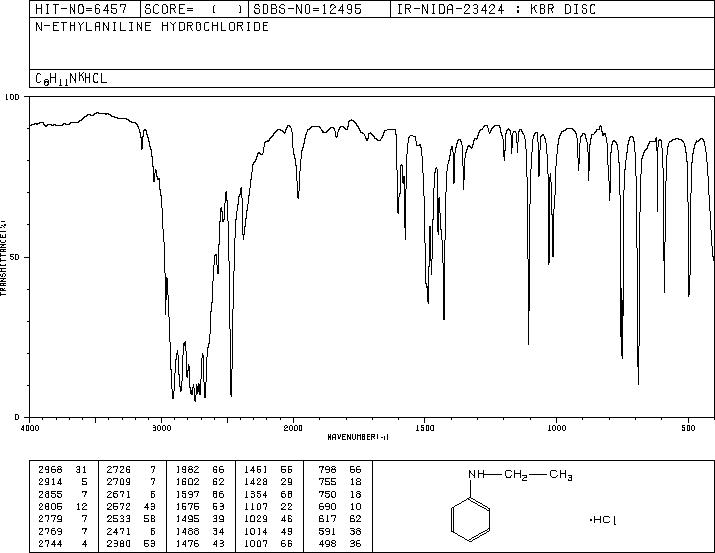Screen dimensions: 715x553
Task: Select the IR-NIDA-23424 : KBR DISC label
Action: (496, 9)
